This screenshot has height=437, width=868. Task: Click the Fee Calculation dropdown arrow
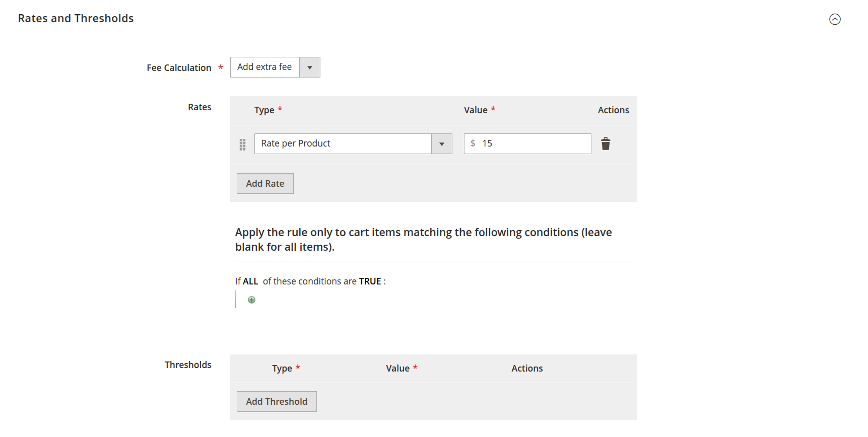(310, 67)
